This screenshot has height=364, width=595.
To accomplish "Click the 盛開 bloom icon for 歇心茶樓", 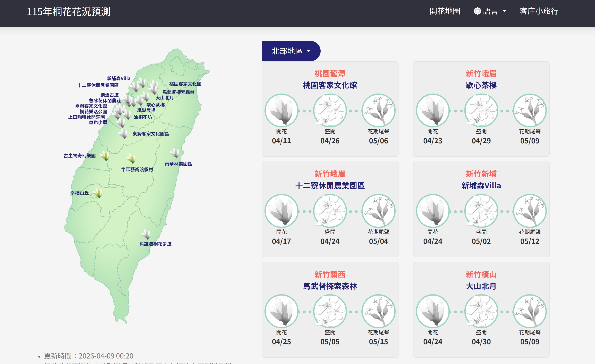I will click(x=481, y=111).
